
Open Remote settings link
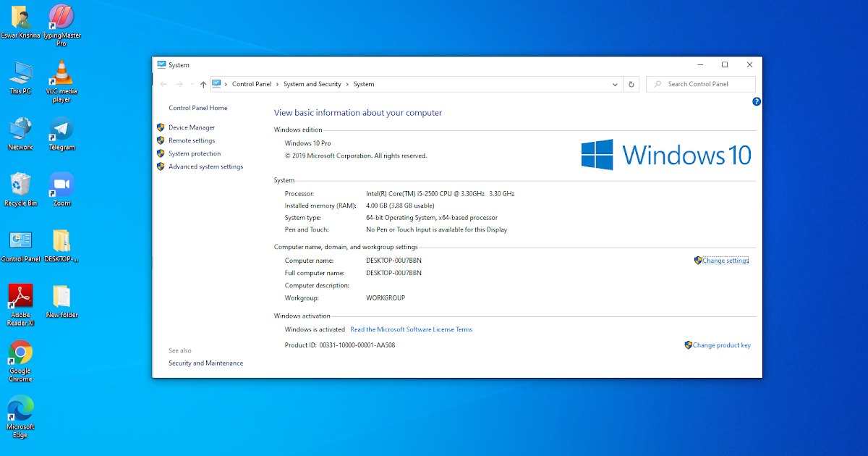pyautogui.click(x=192, y=140)
